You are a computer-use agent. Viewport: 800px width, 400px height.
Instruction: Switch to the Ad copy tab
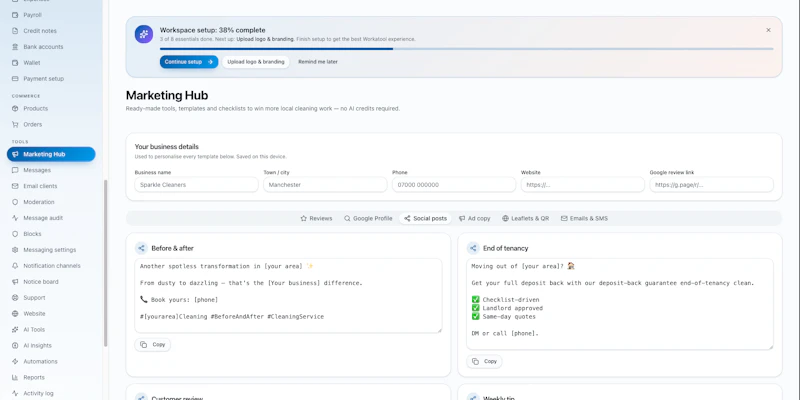coord(474,218)
